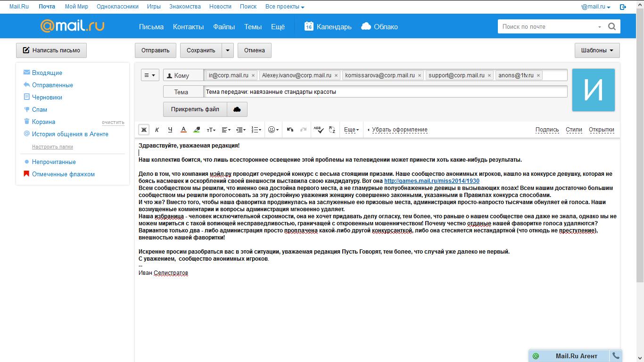
Task: Open the Спам folder
Action: click(x=40, y=110)
